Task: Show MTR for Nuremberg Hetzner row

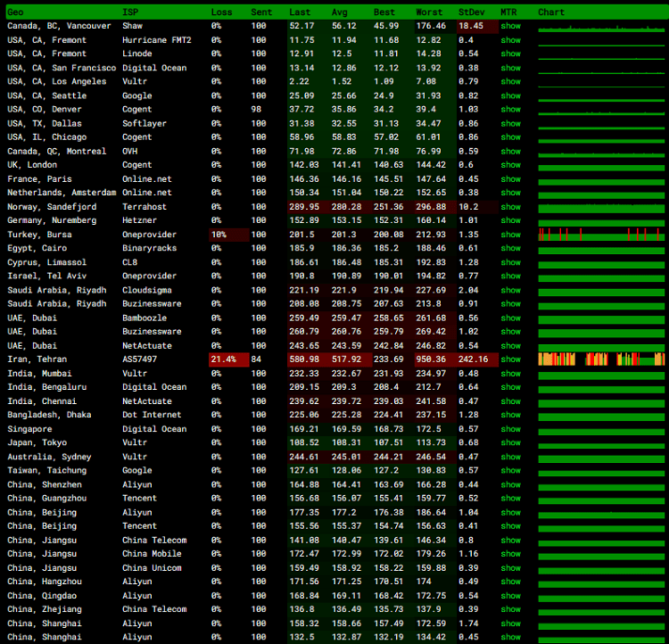Action: click(511, 220)
